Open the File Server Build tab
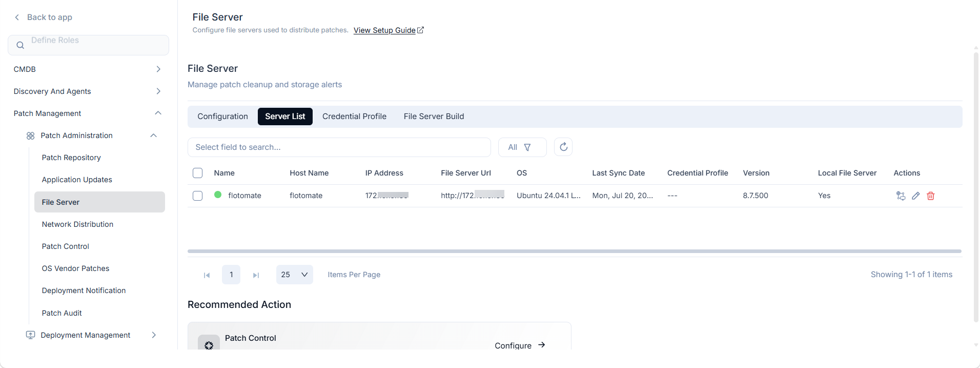Screen dimensions: 980x368 pyautogui.click(x=434, y=117)
